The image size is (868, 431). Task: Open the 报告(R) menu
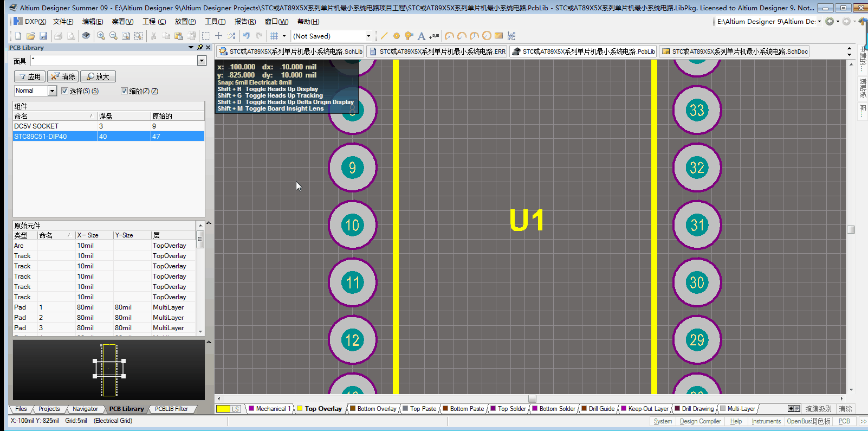point(245,22)
